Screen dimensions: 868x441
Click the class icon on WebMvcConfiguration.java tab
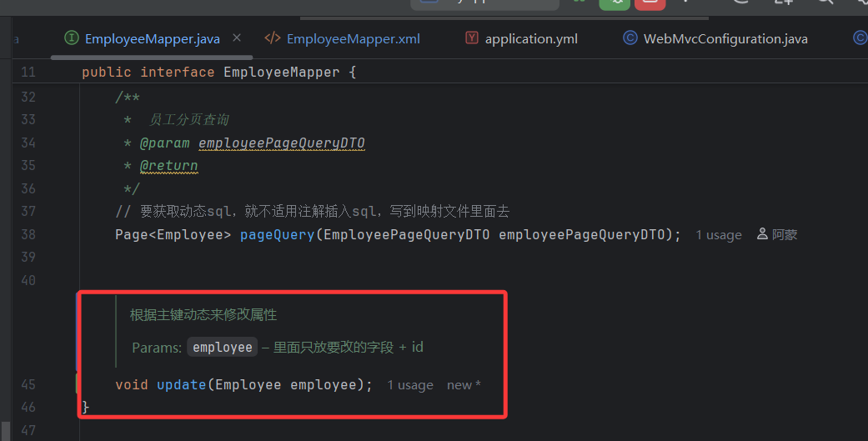pyautogui.click(x=630, y=38)
